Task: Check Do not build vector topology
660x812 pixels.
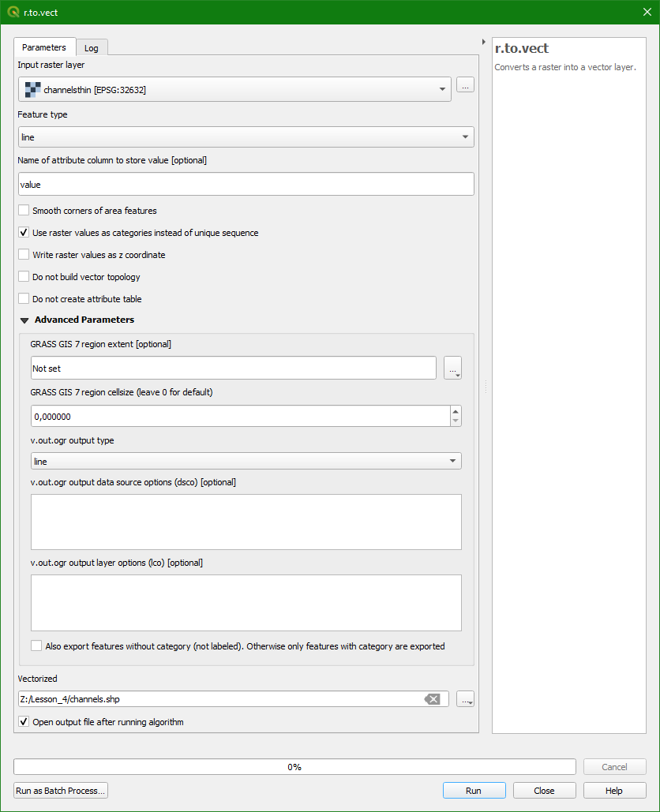Action: [x=23, y=277]
